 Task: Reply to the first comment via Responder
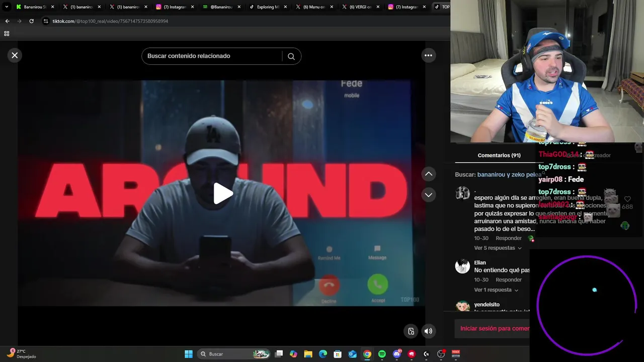coord(508,238)
